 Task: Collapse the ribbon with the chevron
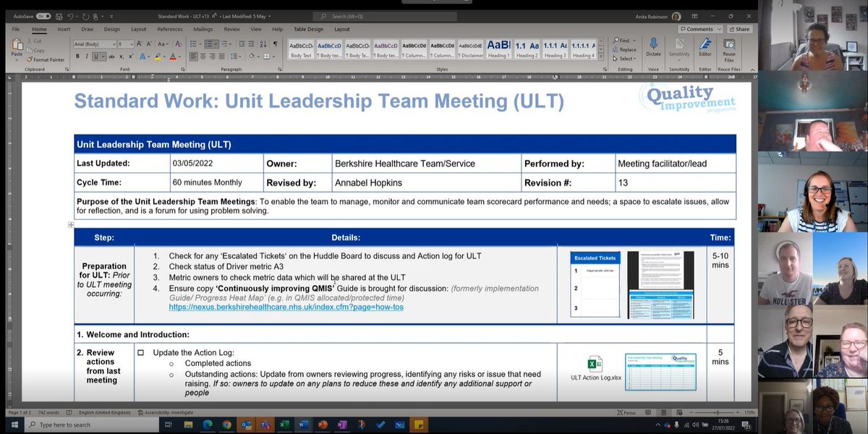pyautogui.click(x=751, y=69)
